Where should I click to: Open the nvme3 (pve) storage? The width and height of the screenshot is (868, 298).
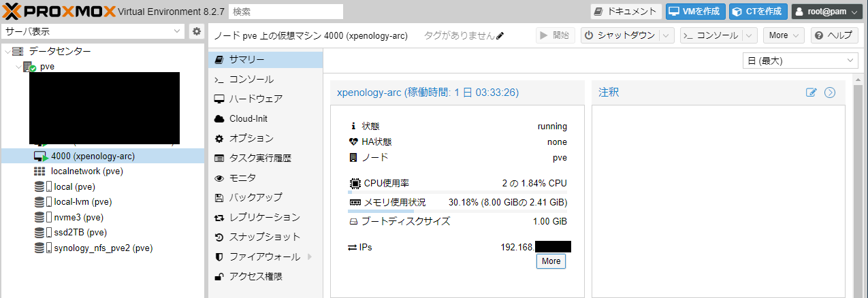[x=76, y=217]
